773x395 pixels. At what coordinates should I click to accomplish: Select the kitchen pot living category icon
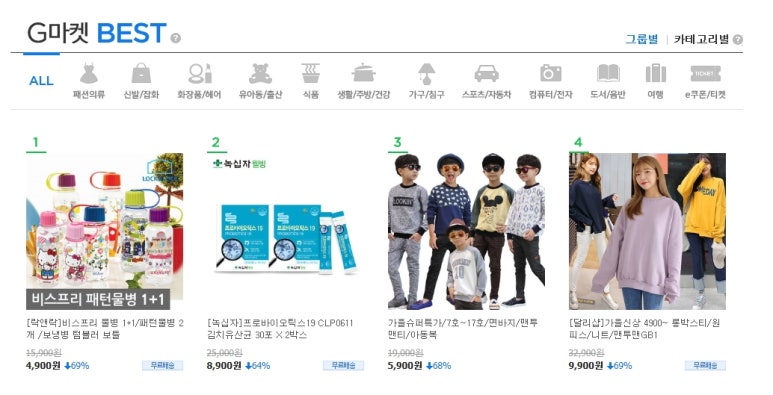tap(363, 73)
